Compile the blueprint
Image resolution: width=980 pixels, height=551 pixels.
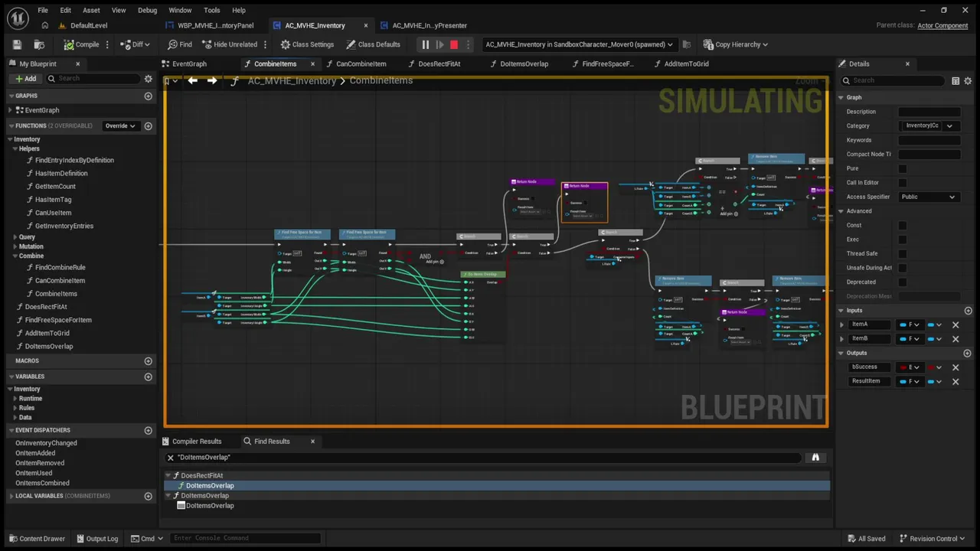(81, 44)
